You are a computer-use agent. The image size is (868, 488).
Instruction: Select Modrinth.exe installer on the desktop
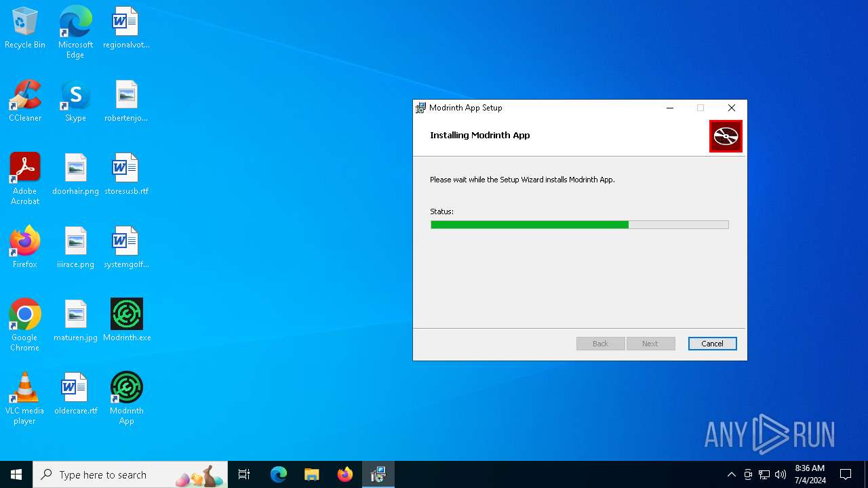(x=127, y=321)
